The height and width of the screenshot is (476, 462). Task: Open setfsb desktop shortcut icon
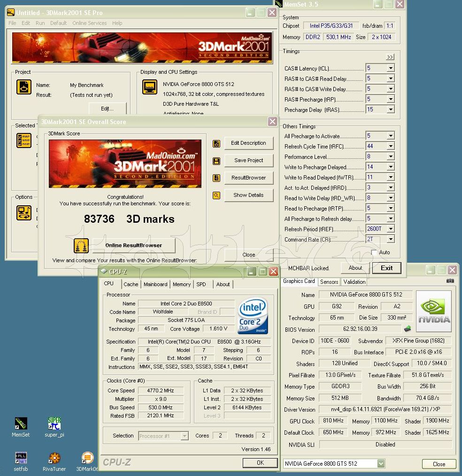[x=21, y=458]
